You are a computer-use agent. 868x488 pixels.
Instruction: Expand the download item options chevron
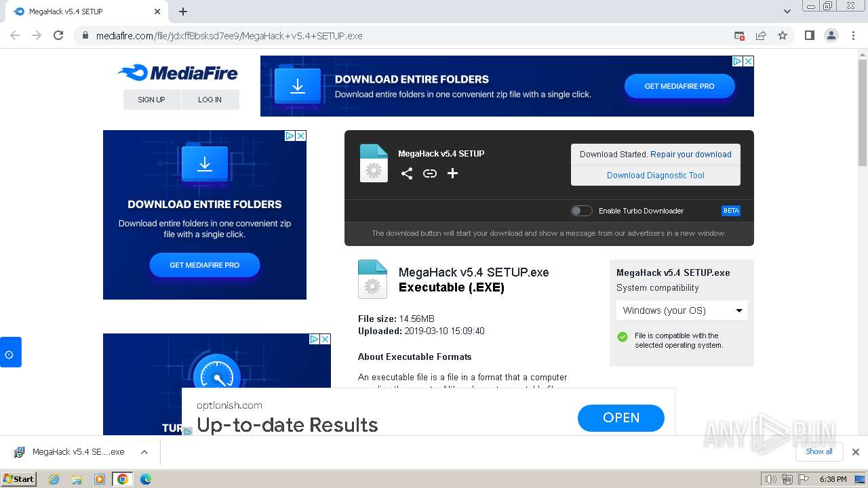144,452
